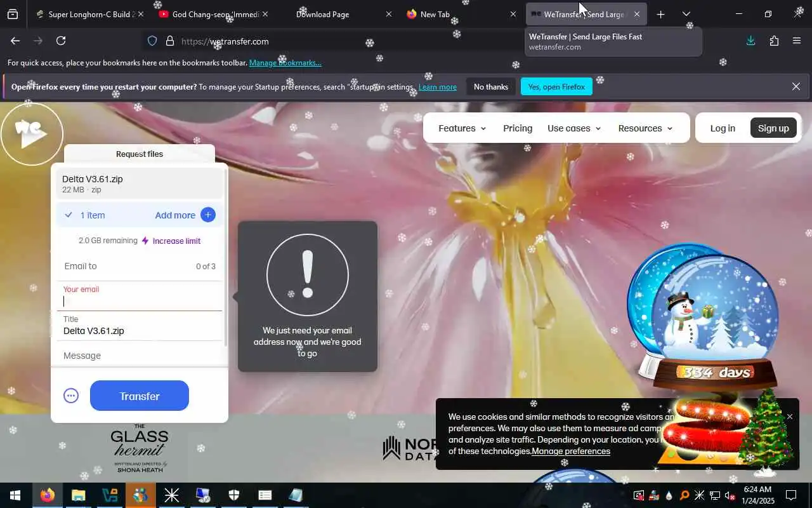This screenshot has height=508, width=812.
Task: Click the Sign up button
Action: coord(773,128)
